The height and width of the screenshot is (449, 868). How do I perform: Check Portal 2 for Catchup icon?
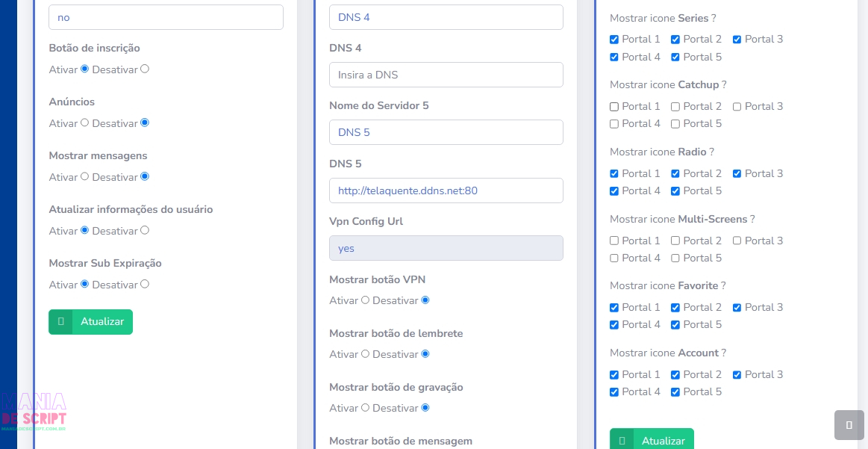(x=675, y=106)
